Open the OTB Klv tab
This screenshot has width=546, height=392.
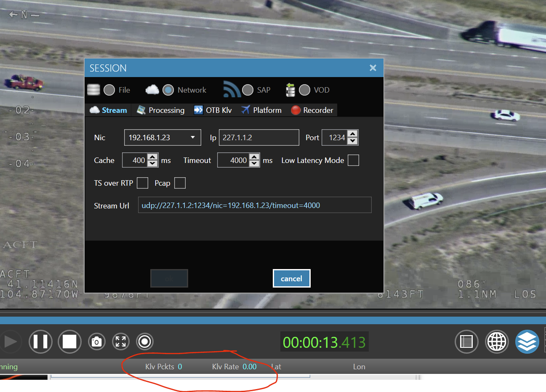click(x=213, y=110)
